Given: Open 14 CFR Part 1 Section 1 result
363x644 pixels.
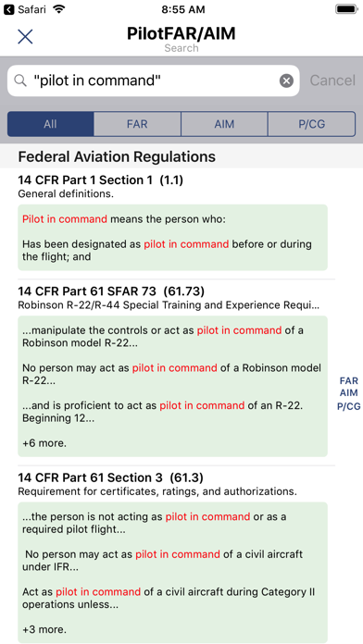Looking at the screenshot, I should [101, 180].
